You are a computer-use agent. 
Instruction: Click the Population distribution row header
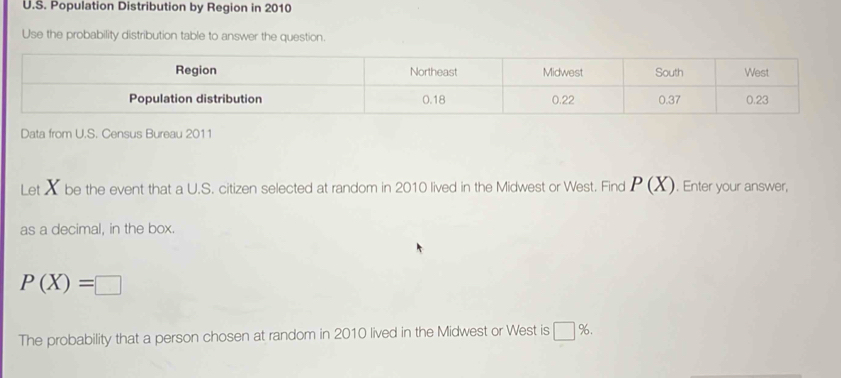tap(195, 99)
